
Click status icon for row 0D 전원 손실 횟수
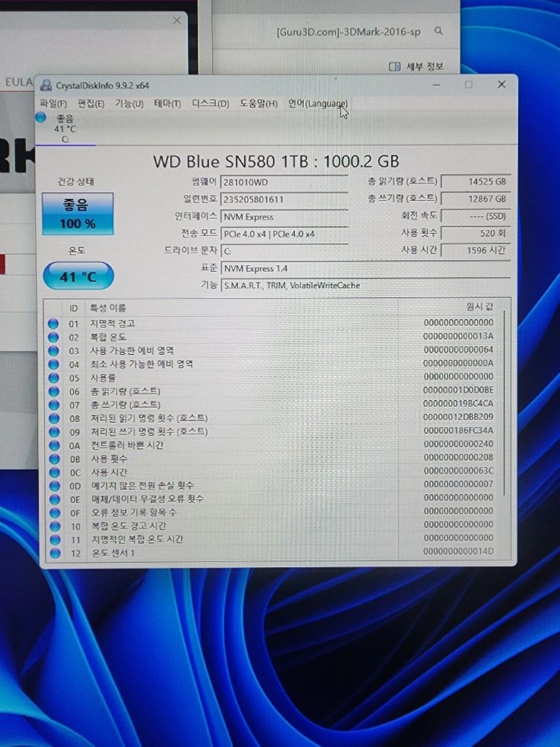[x=55, y=486]
